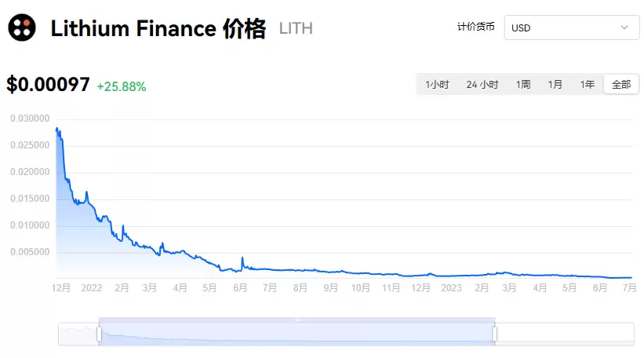Screen dimensions: 644x358
Task: Click the LITH ticker symbol
Action: 296,29
